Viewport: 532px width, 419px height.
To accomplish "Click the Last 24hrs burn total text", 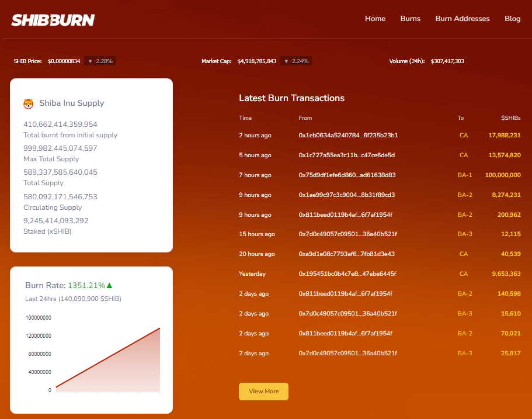I will [x=73, y=299].
